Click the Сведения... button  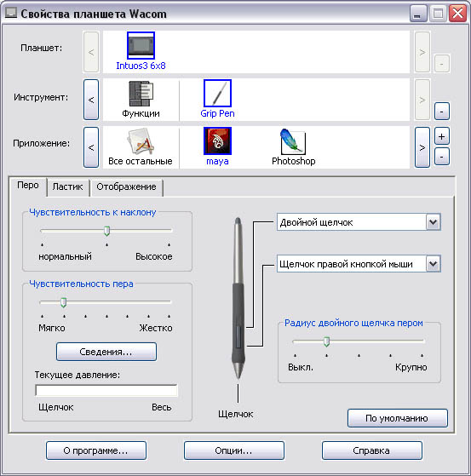(x=106, y=352)
